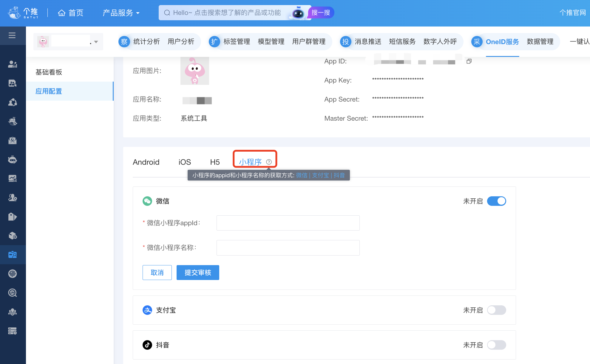Click the user statistics sidebar icon
This screenshot has height=364, width=590.
point(13,64)
